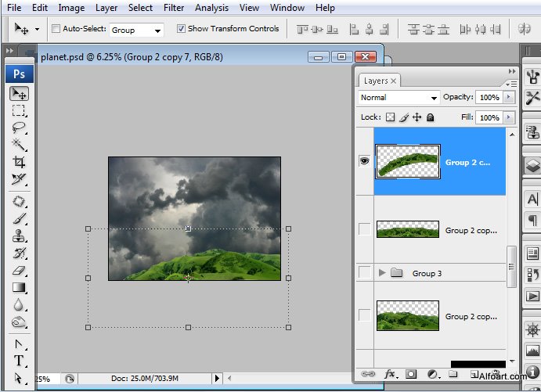The image size is (541, 392).
Task: Select the Crop tool
Action: (19, 162)
